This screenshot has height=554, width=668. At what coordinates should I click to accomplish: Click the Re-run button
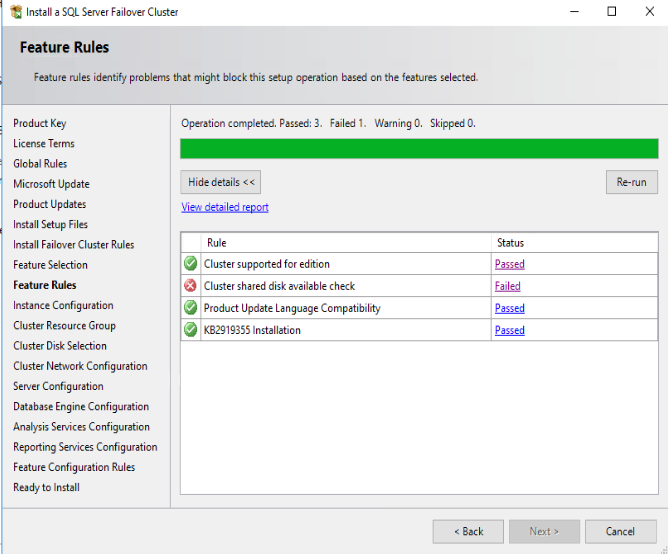click(x=632, y=182)
